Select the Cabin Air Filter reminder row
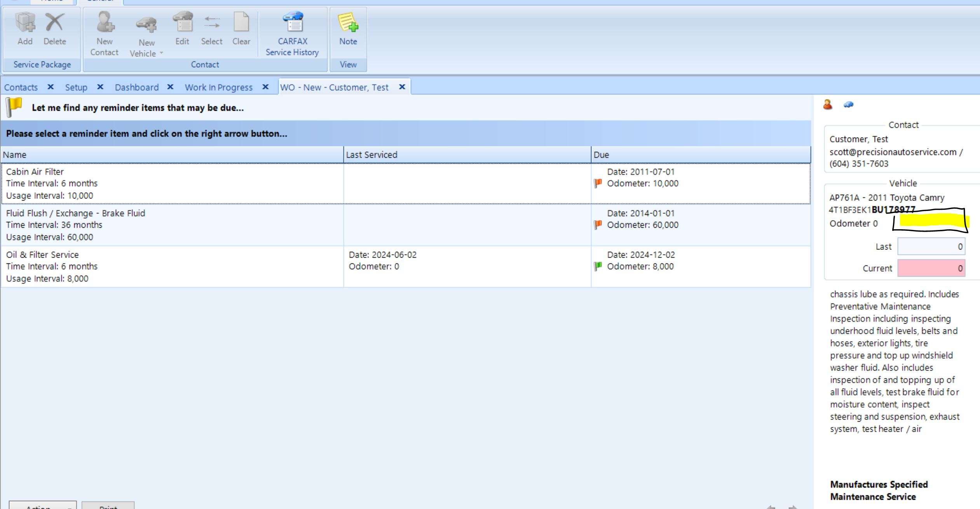Screen dimensions: 980x509 coord(406,183)
